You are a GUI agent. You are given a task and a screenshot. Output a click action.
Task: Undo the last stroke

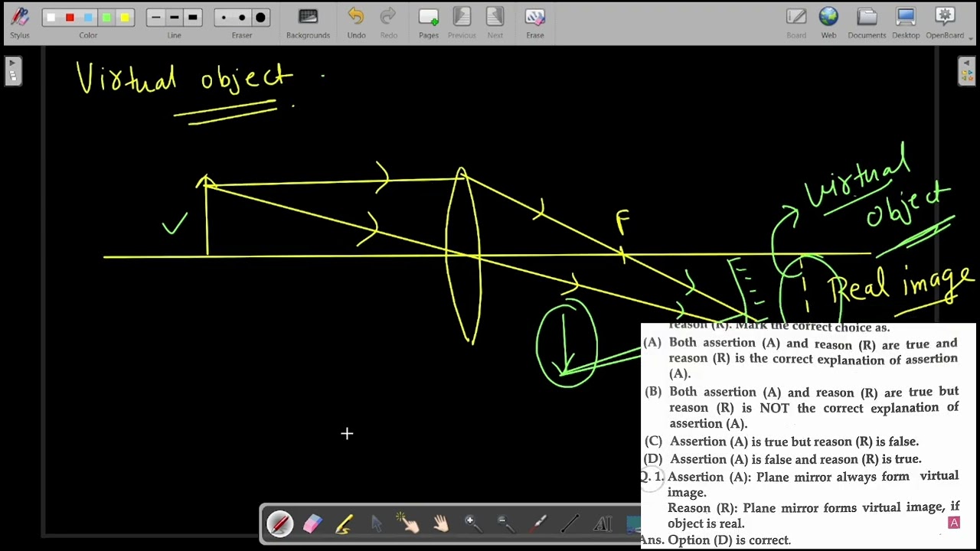(x=356, y=22)
